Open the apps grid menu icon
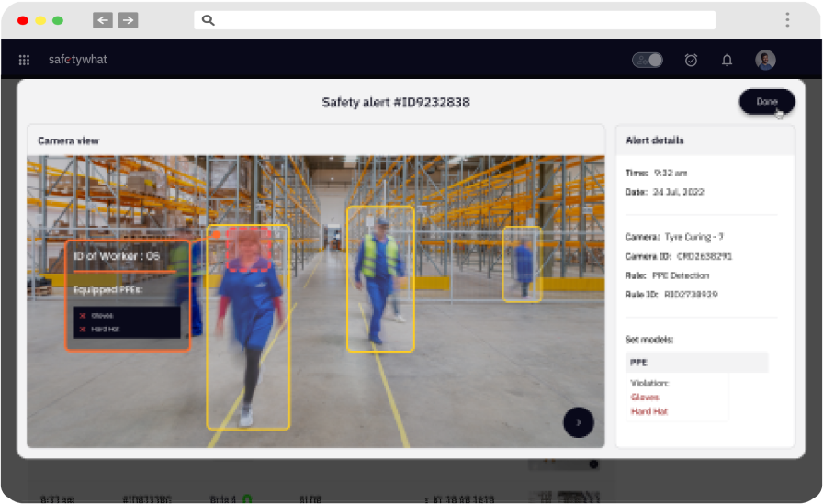This screenshot has width=823, height=504. pyautogui.click(x=25, y=61)
